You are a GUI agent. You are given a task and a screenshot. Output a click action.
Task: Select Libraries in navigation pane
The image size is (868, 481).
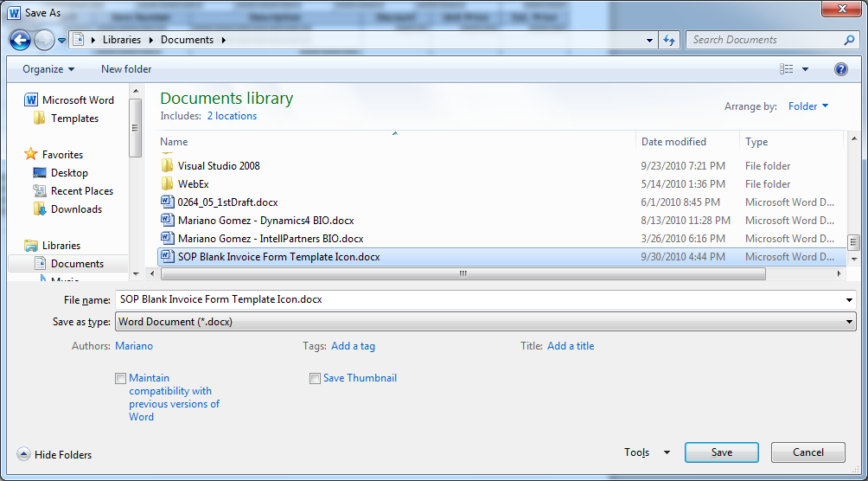point(53,246)
